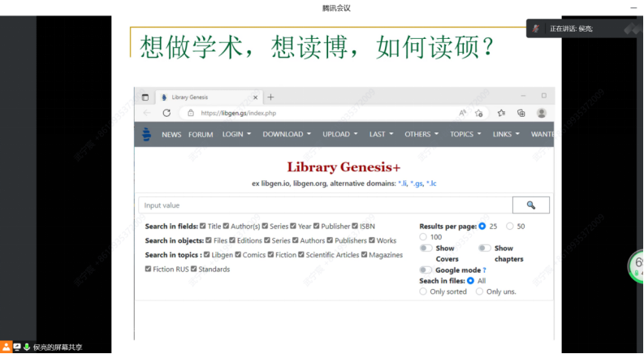The height and width of the screenshot is (354, 644).
Task: Toggle the Comics topic checkbox
Action: 238,255
